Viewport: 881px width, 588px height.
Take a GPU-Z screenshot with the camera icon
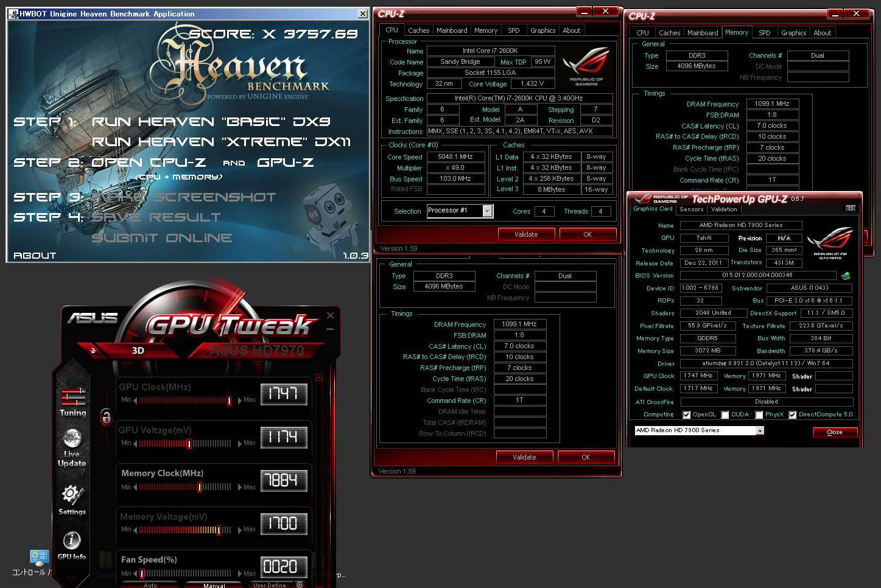coord(851,208)
